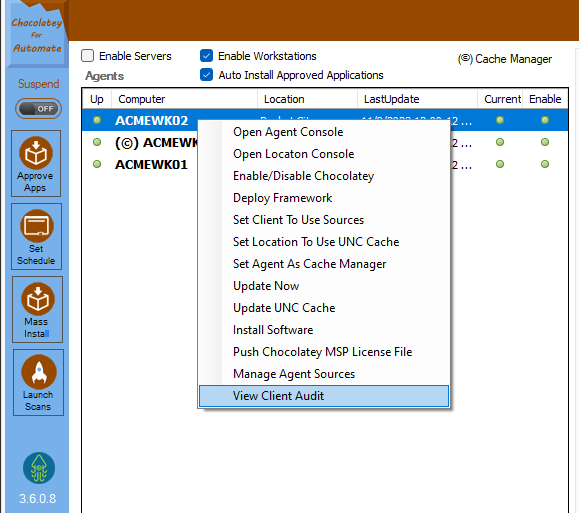
Task: Click the Current dot in the second agent row
Action: pos(500,142)
